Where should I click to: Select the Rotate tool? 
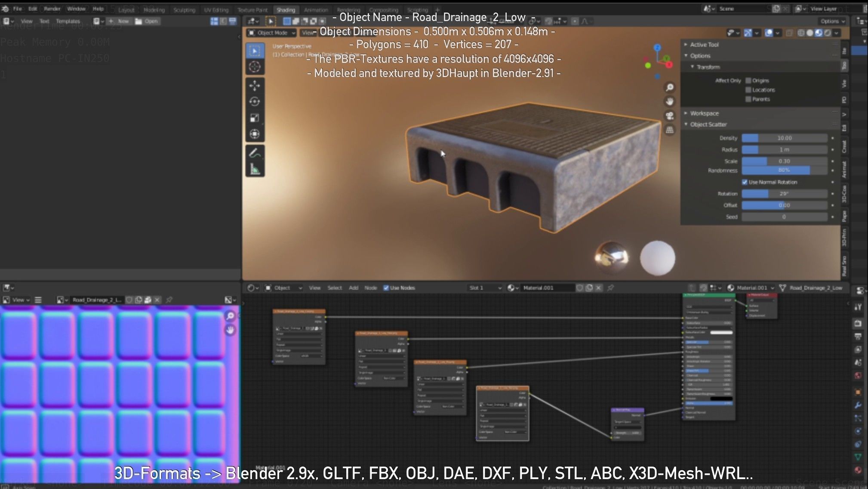coord(255,102)
